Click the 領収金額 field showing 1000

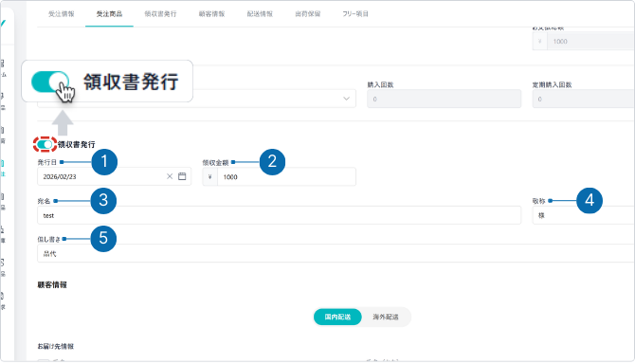point(287,177)
